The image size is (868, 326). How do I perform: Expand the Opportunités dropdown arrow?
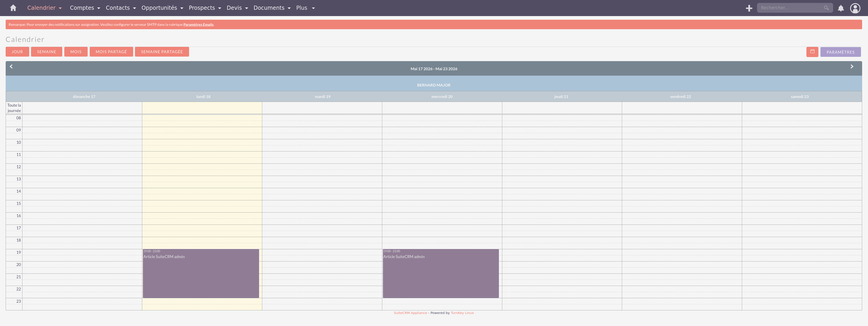[182, 8]
